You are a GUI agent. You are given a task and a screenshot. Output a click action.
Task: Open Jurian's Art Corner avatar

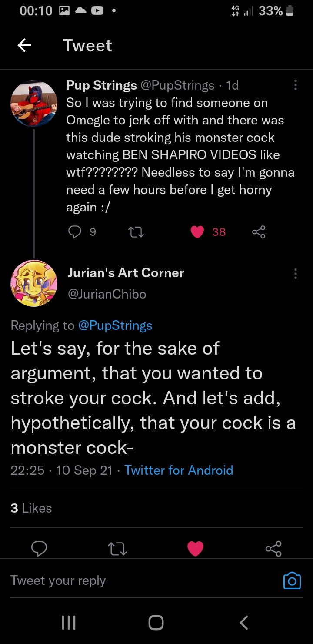(x=33, y=283)
